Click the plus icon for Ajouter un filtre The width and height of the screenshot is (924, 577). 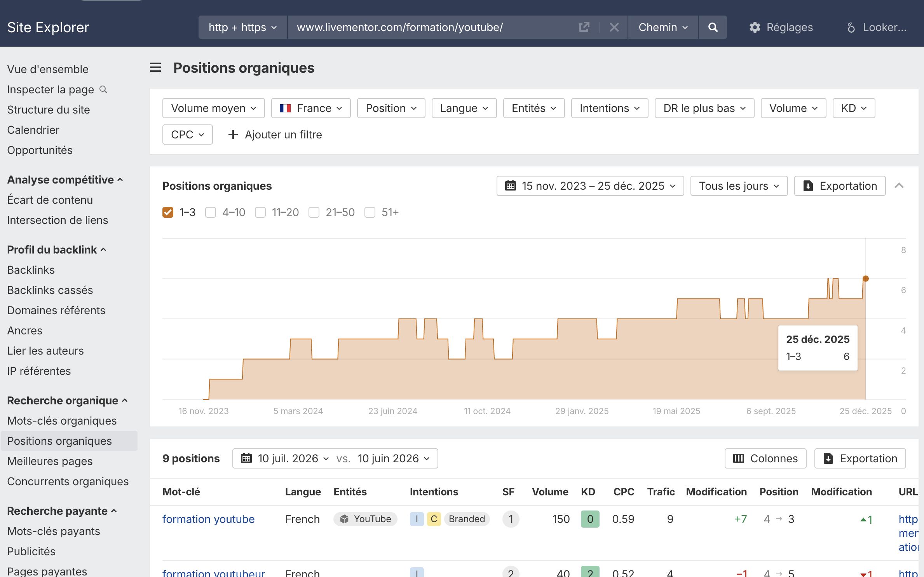[x=233, y=135]
